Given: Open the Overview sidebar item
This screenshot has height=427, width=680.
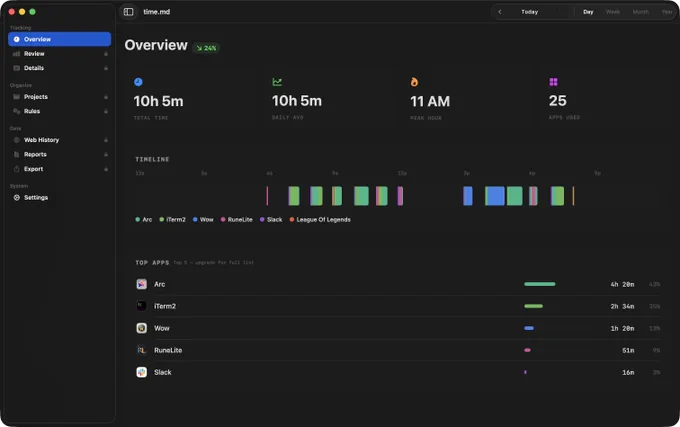Looking at the screenshot, I should pos(59,39).
